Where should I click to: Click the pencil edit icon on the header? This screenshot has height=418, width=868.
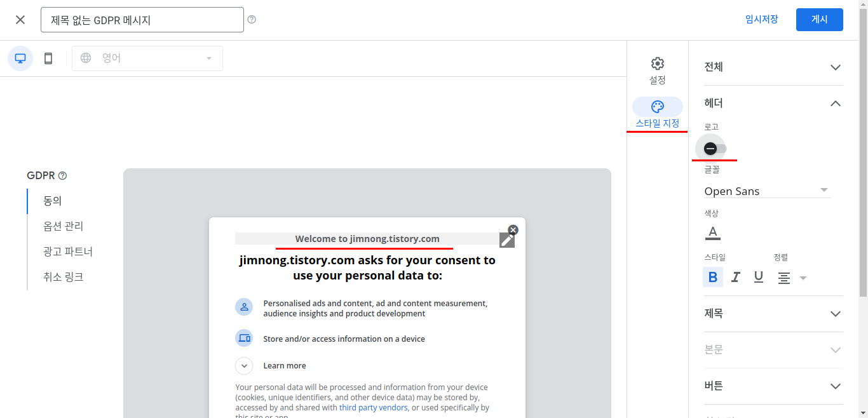click(506, 239)
